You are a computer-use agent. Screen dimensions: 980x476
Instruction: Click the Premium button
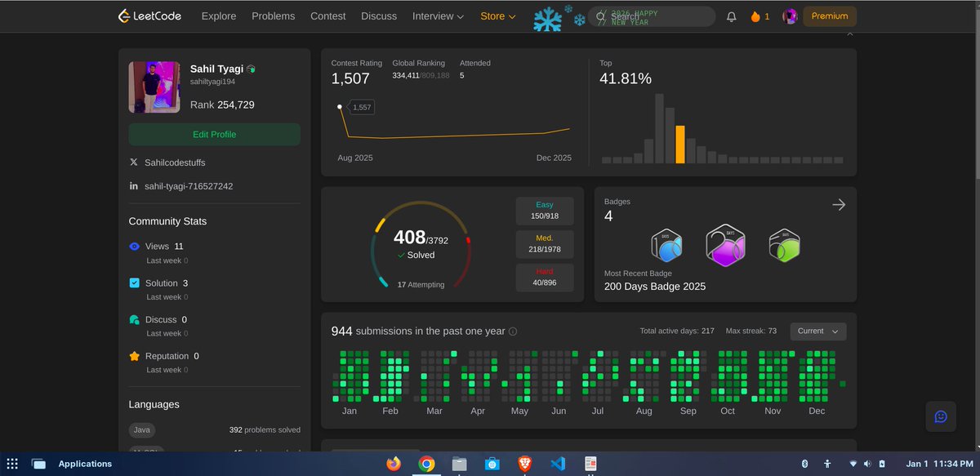830,16
